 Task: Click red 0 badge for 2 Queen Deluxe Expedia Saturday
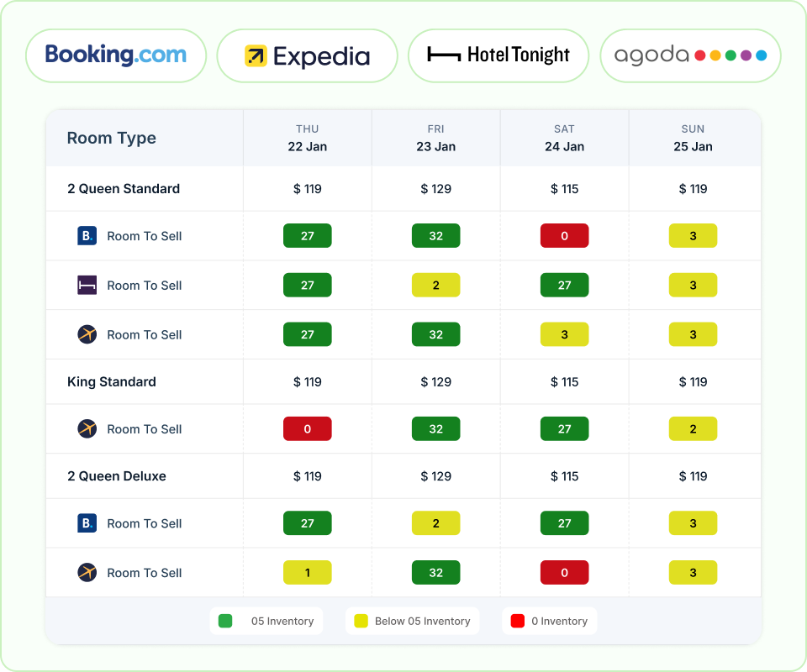coord(565,572)
